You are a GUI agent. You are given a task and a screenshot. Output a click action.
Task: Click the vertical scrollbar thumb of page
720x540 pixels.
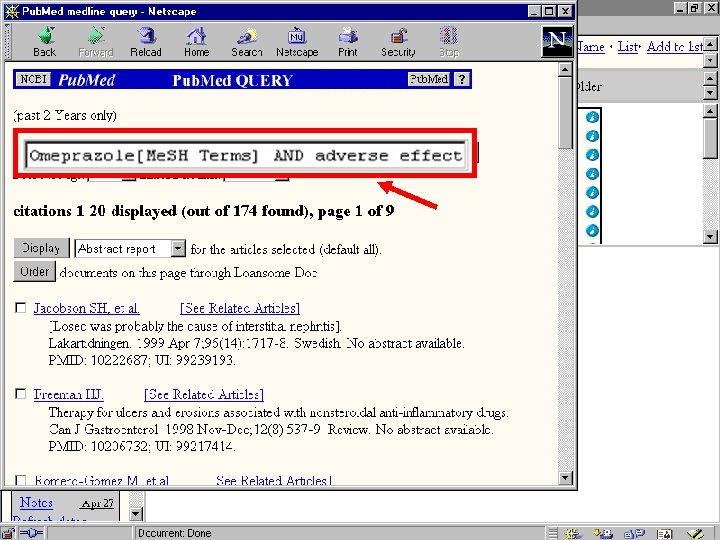pyautogui.click(x=565, y=113)
